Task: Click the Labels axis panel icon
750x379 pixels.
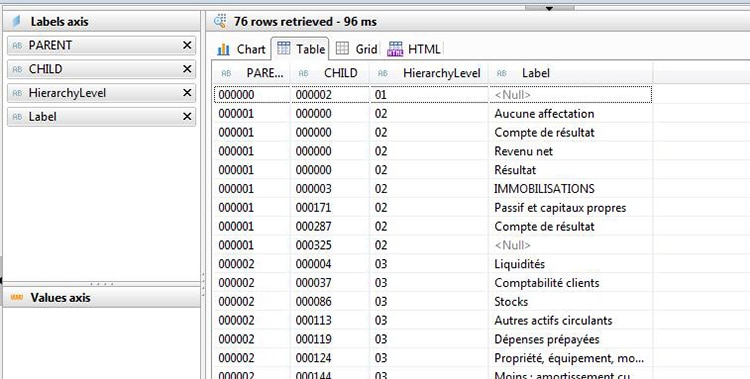Action: point(17,22)
